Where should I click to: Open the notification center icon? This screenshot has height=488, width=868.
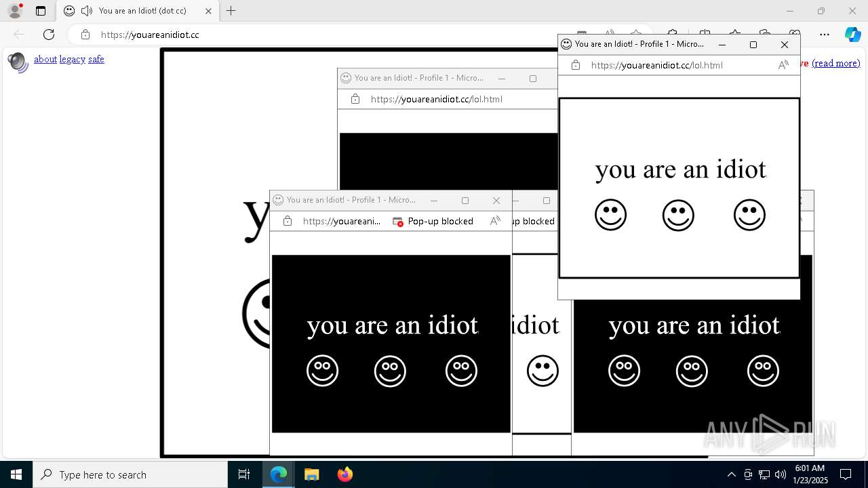(846, 474)
